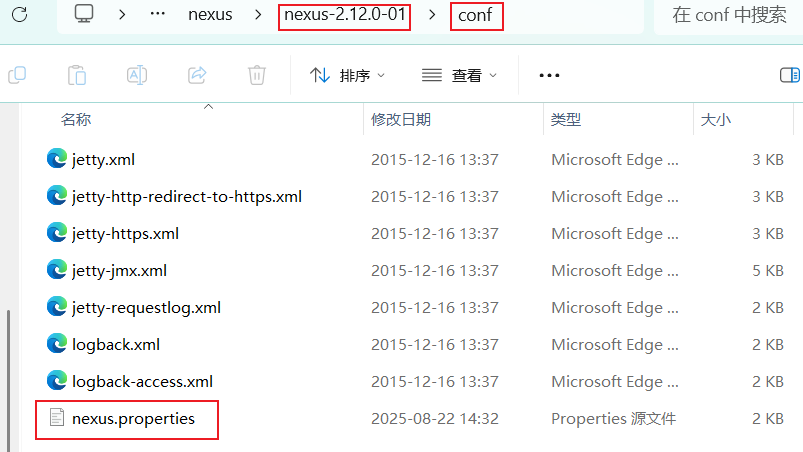The image size is (803, 452).
Task: Click the Properties 源文件 type cell
Action: click(x=614, y=419)
